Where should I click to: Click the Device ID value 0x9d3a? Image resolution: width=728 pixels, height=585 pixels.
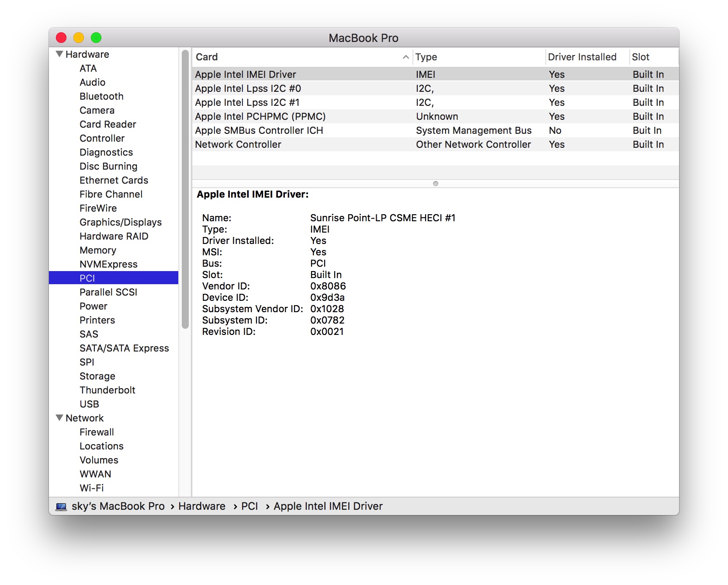327,297
